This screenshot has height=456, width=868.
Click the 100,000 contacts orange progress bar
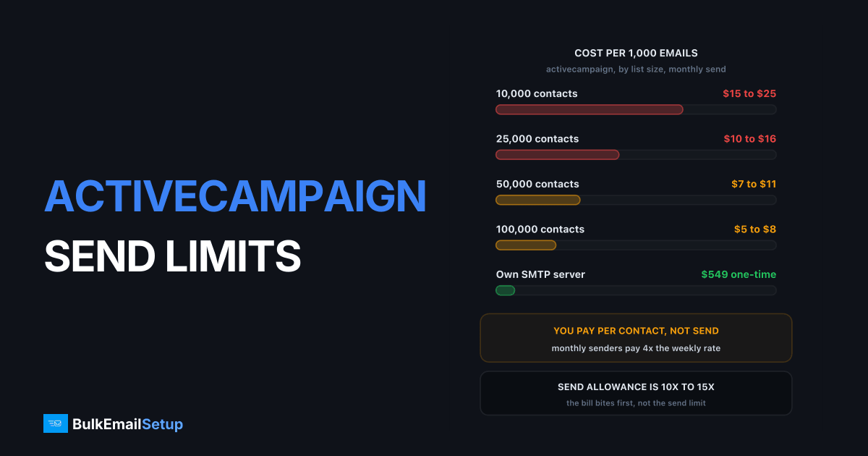tap(526, 245)
